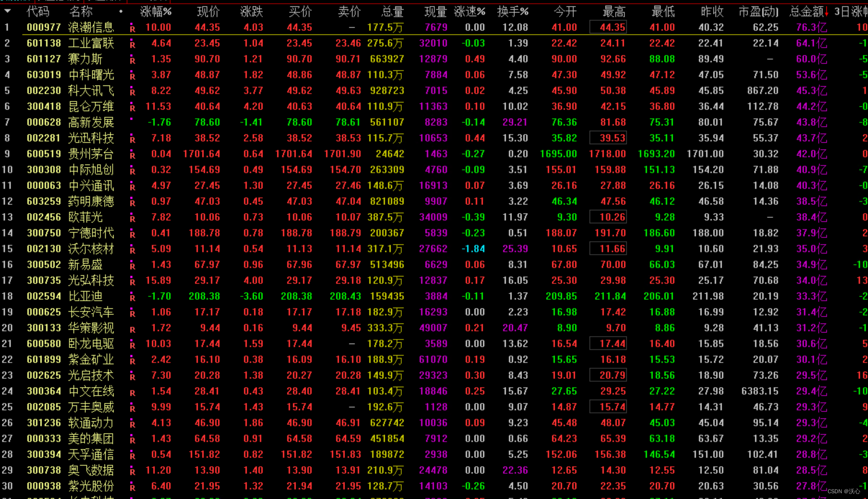
Task: Click the R marker next to 紫金矿业
Action: [132, 361]
